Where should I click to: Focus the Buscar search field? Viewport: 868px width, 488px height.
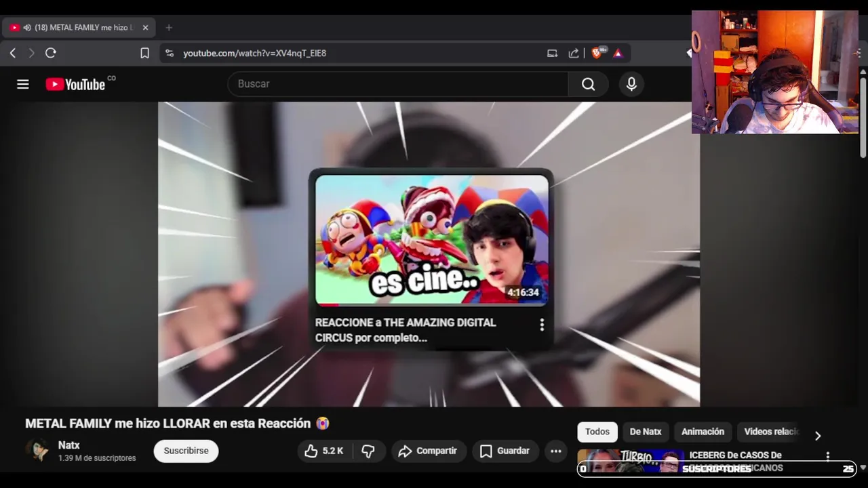398,84
